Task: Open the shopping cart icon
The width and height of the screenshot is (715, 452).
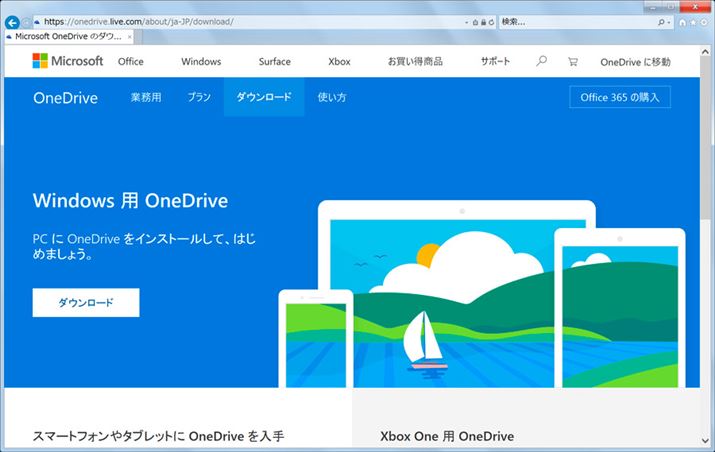Action: pyautogui.click(x=573, y=61)
